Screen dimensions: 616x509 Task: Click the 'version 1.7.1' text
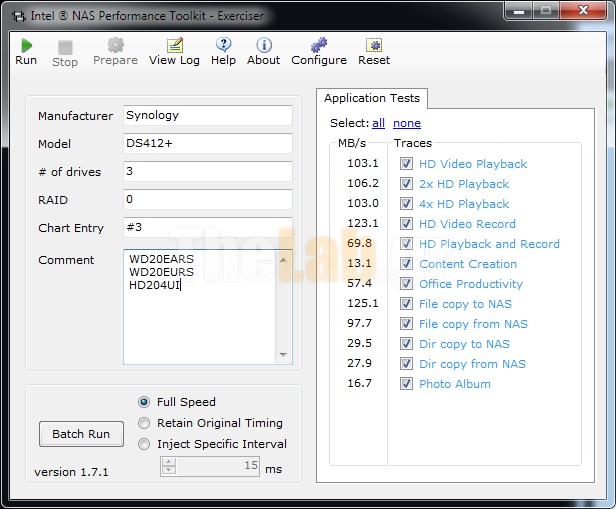pos(71,472)
